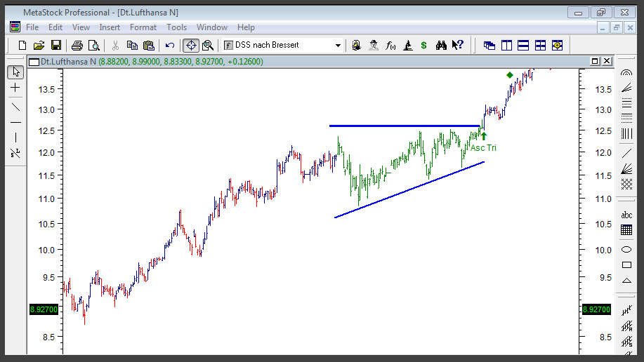Select the abc text tool
This screenshot has height=362, width=644.
click(x=626, y=215)
